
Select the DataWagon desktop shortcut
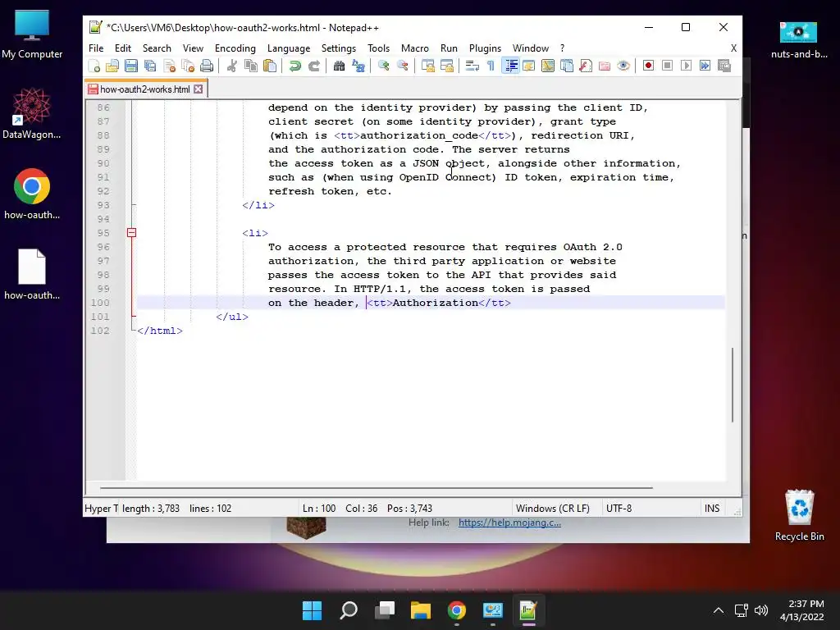(32, 115)
